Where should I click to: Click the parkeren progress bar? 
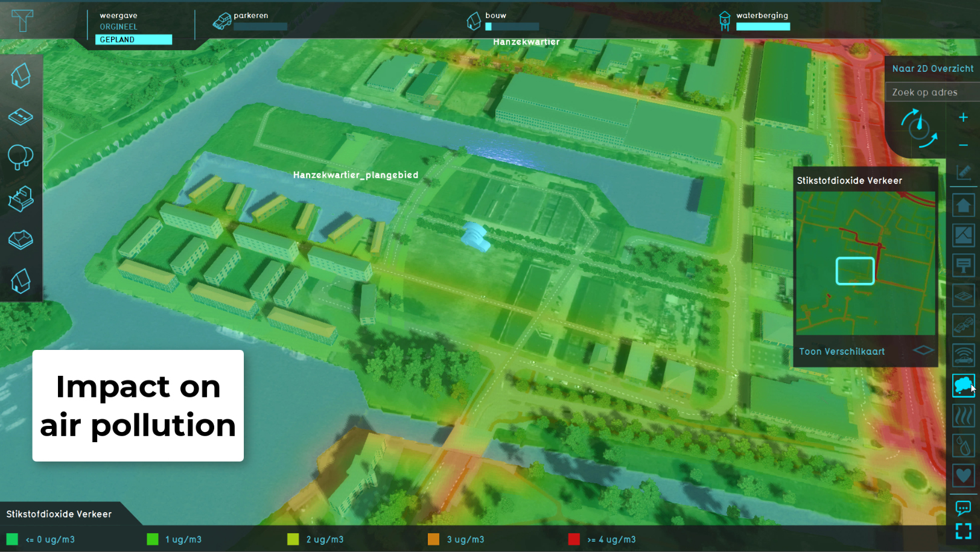click(261, 27)
